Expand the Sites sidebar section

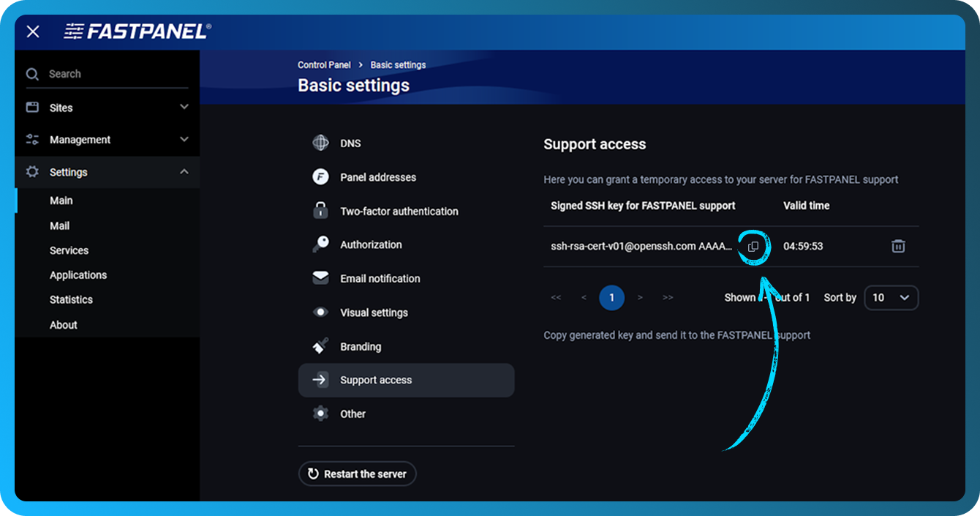point(184,107)
